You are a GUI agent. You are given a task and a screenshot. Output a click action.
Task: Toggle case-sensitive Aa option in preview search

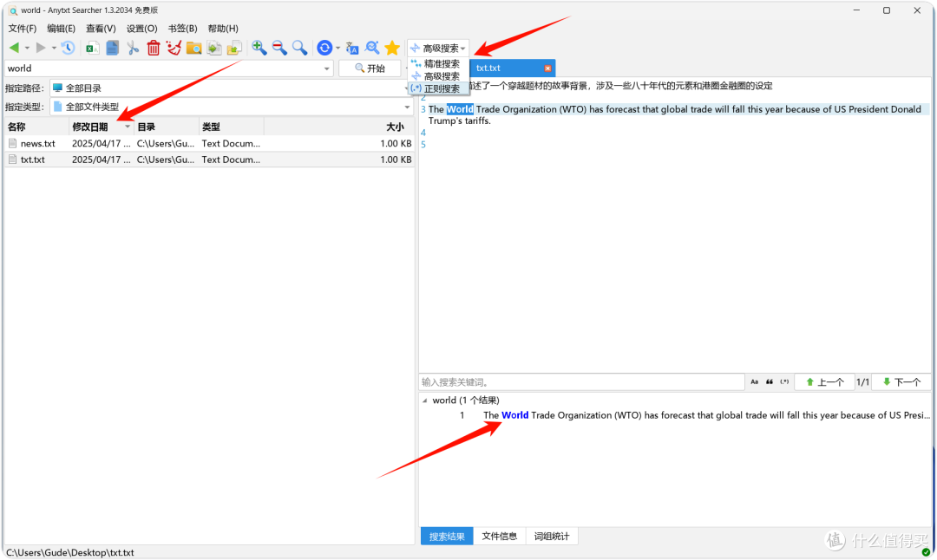(x=754, y=382)
